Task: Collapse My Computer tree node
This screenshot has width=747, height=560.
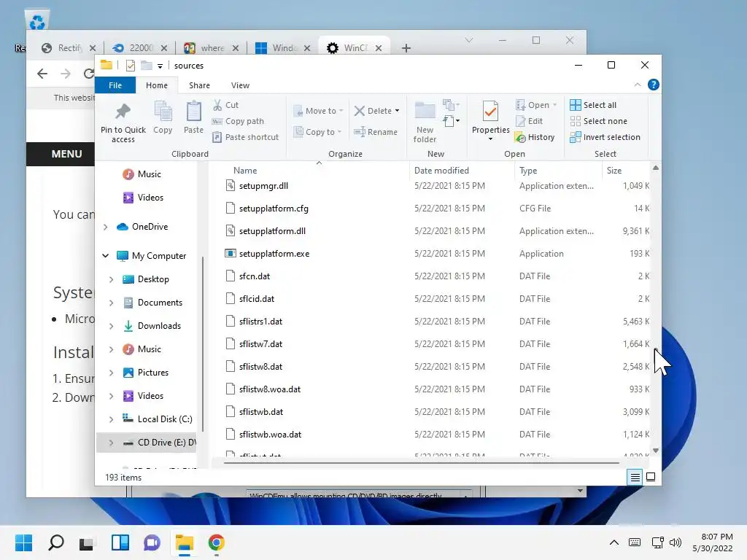Action: coord(105,256)
